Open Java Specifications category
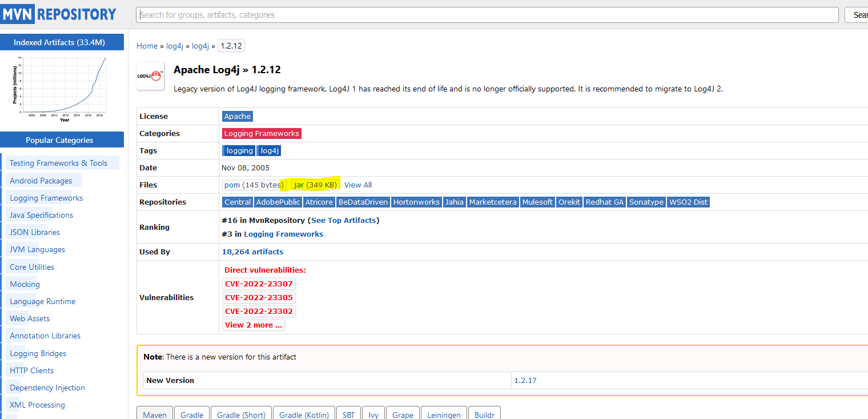This screenshot has width=868, height=419. coord(41,215)
